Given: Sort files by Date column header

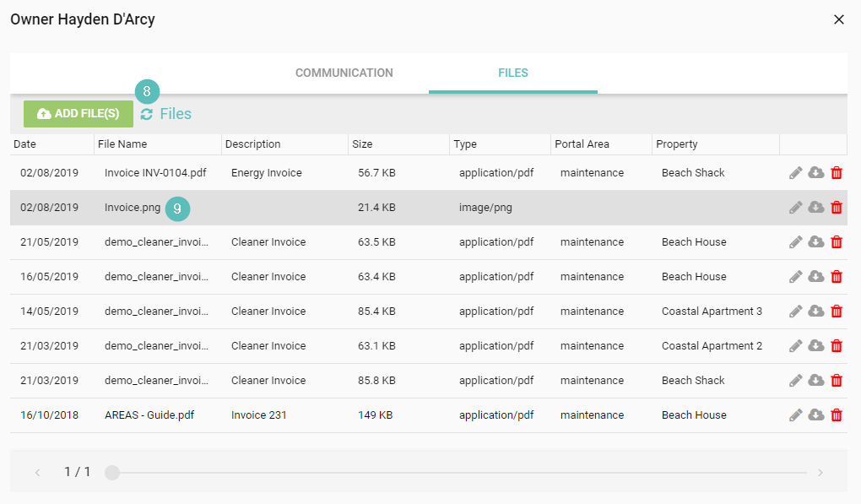Looking at the screenshot, I should pos(25,144).
